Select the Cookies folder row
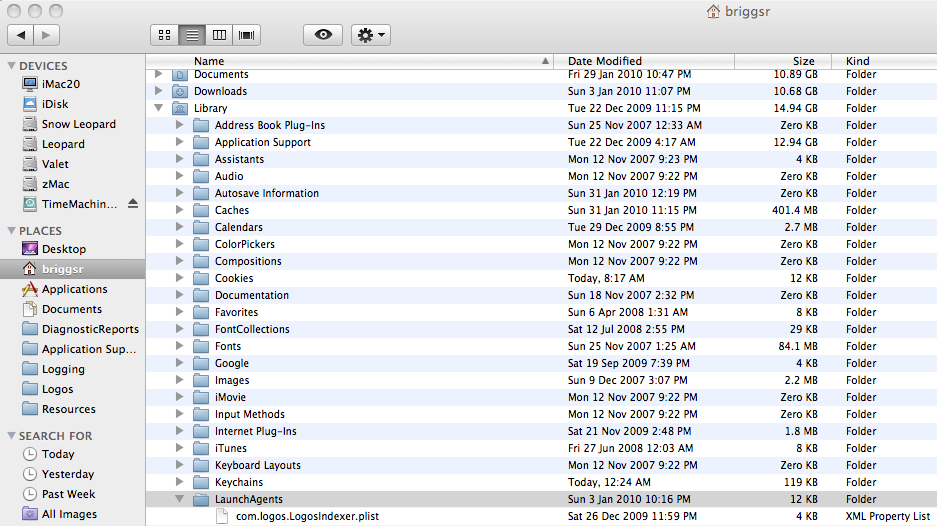This screenshot has height=526, width=937. point(541,278)
